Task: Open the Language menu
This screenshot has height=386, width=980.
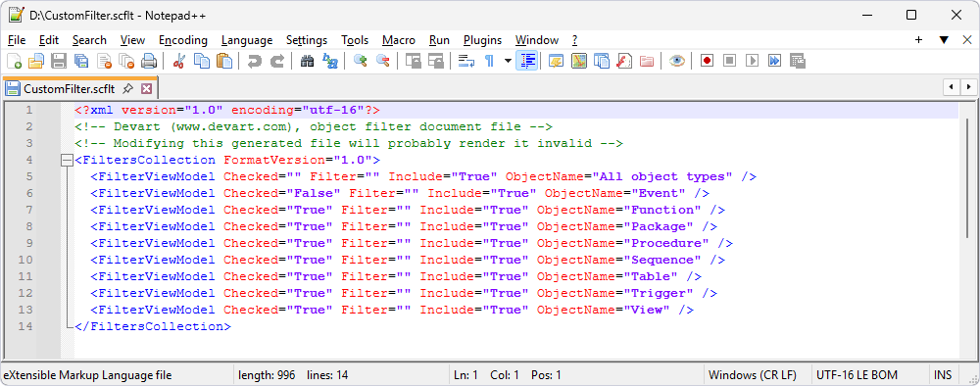Action: point(247,40)
